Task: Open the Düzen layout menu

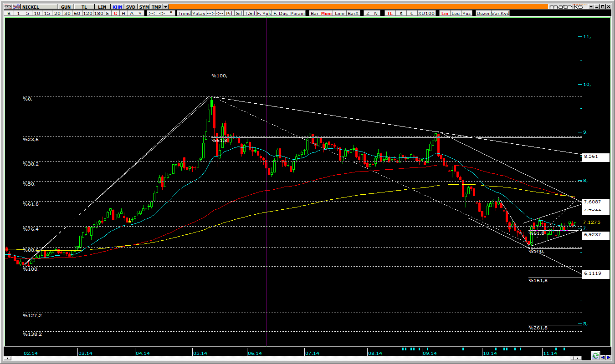Action: (x=484, y=13)
